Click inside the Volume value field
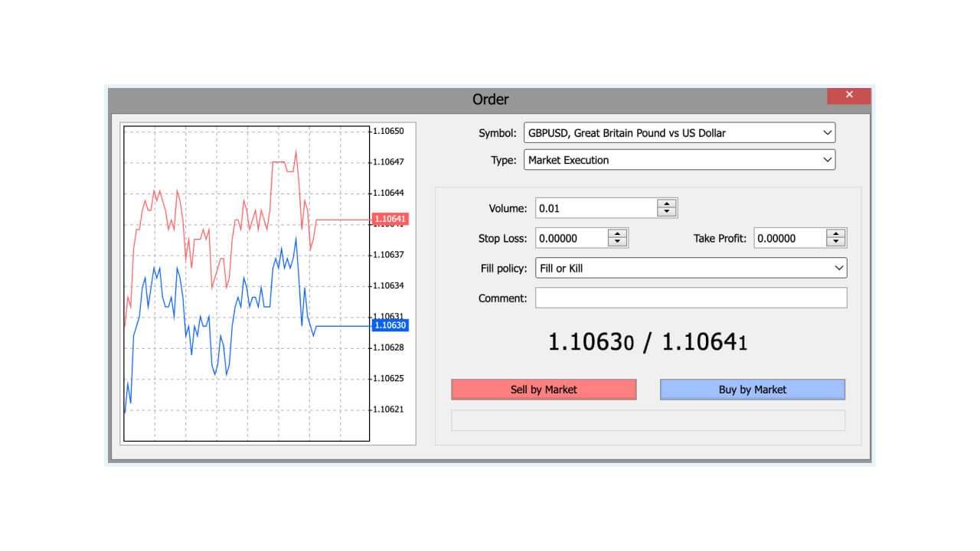 (596, 208)
